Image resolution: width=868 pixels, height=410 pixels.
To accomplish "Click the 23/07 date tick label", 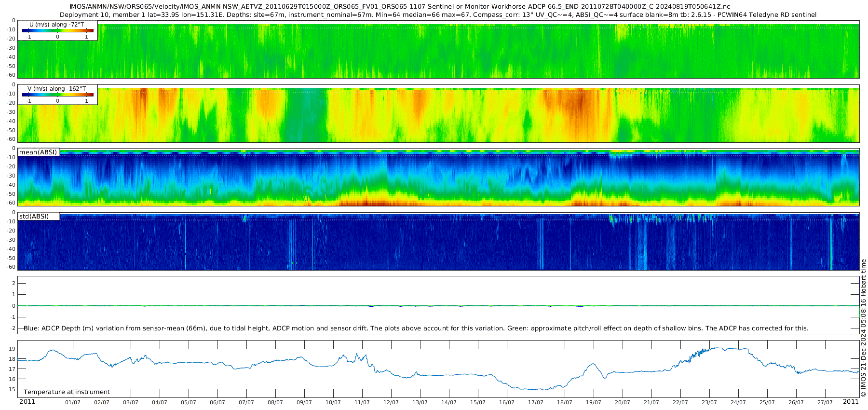I will tap(709, 402).
